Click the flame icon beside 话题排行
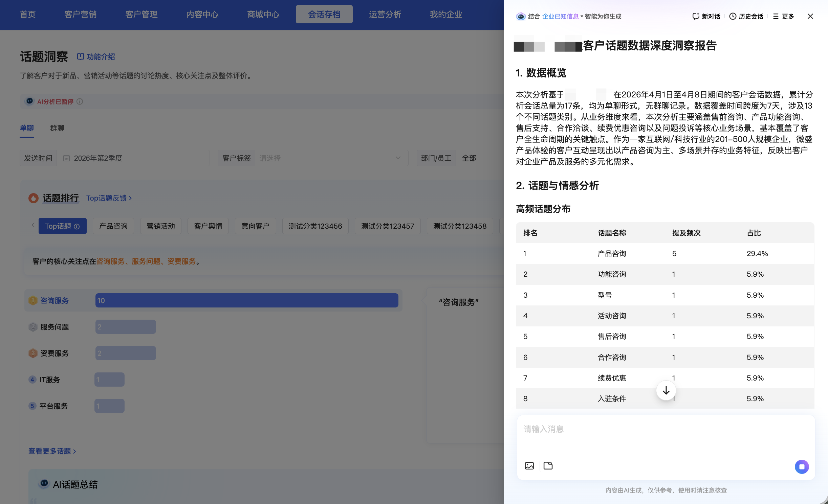Screen dimensions: 828x504 (33, 198)
